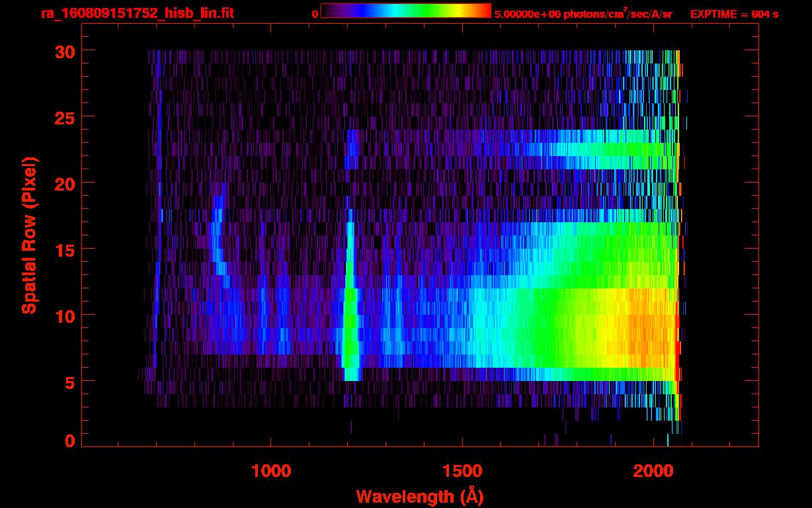Click the EXPTIME = 604 s label
This screenshot has height=508, width=812.
pos(734,14)
